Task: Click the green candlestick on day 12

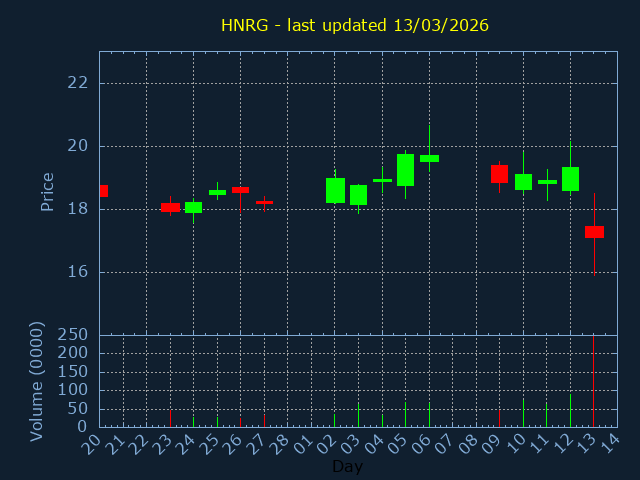Action: coord(570,179)
